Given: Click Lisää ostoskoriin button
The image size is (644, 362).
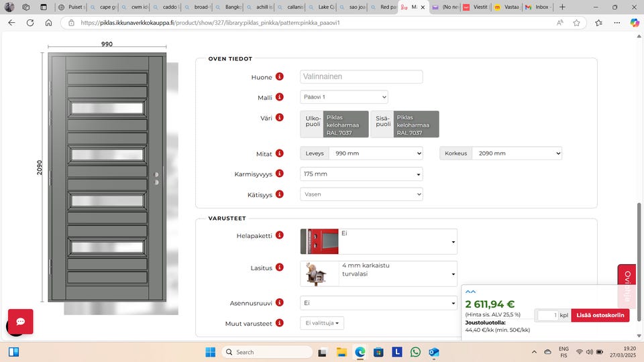Looking at the screenshot, I should 600,315.
